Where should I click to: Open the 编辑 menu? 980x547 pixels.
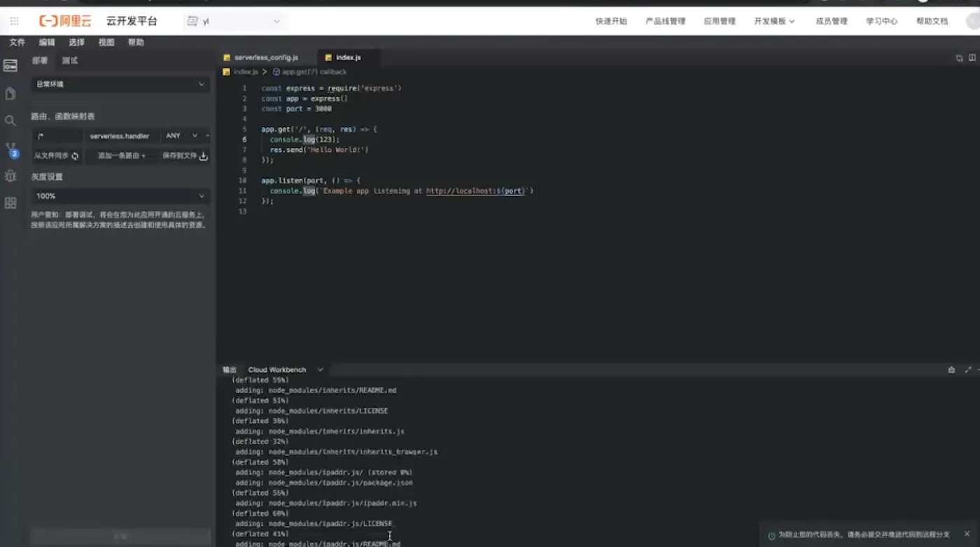click(47, 43)
